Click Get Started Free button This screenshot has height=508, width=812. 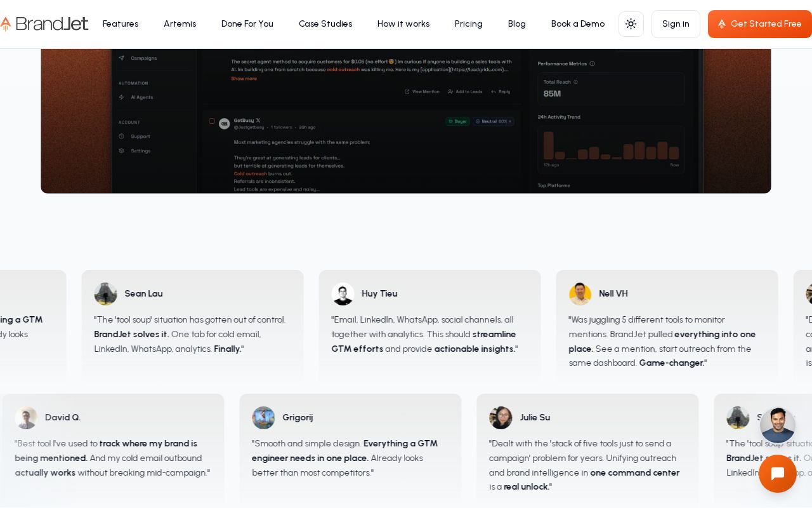[760, 24]
